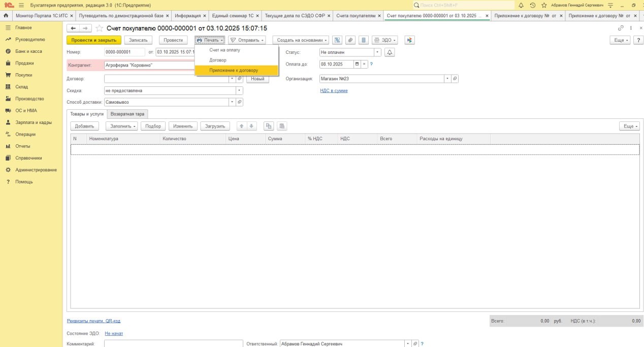Screen dimensions: 644x347
Task: Expand the Скидка dropdown list
Action: [x=239, y=90]
